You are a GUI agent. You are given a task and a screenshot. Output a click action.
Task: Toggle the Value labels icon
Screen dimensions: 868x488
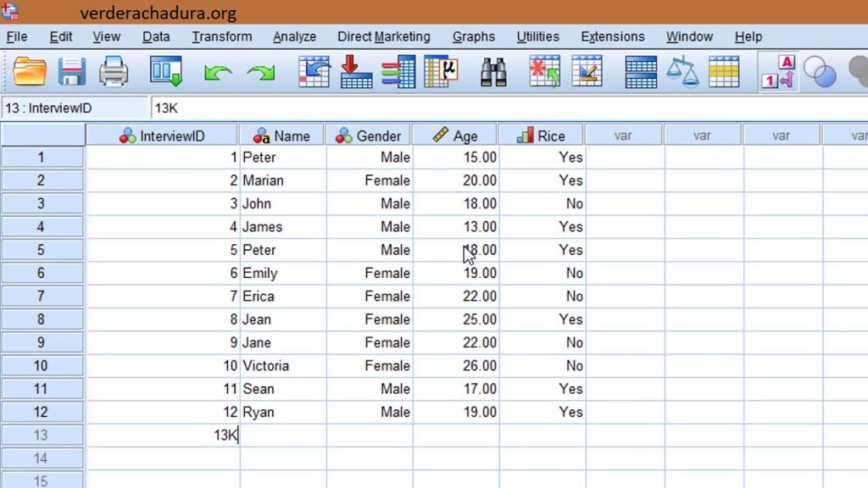point(778,71)
